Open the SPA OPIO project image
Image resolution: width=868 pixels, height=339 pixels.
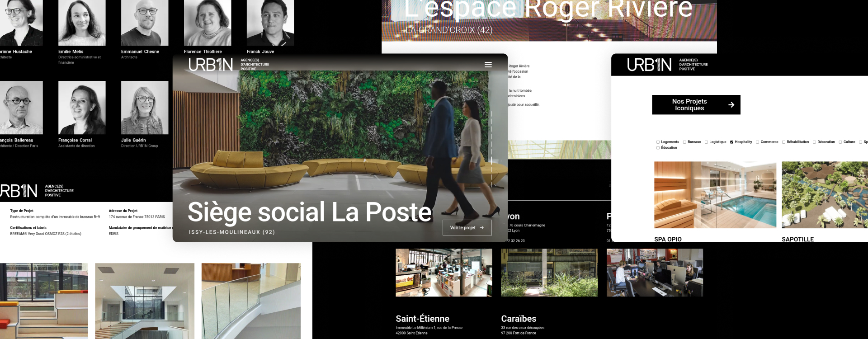pyautogui.click(x=715, y=195)
